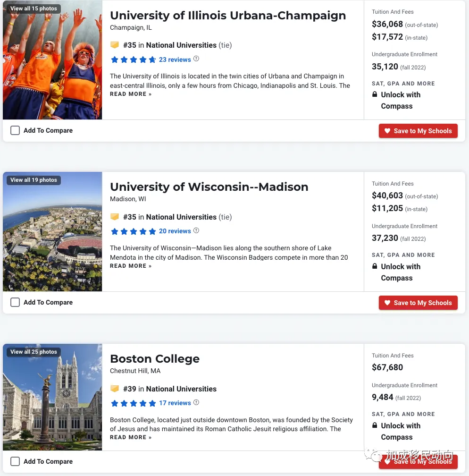The width and height of the screenshot is (469, 476).
Task: Expand READ MORE for University of Illinois description
Action: (131, 94)
